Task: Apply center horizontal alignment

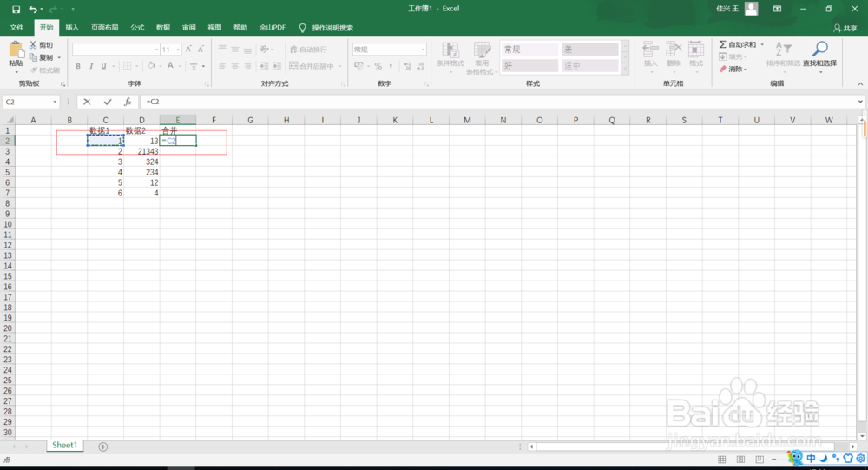Action: pos(234,66)
